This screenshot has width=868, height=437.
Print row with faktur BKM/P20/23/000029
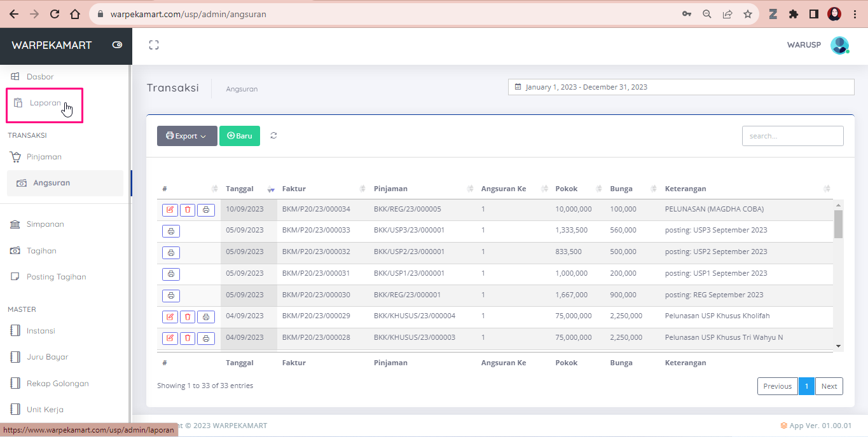[205, 316]
